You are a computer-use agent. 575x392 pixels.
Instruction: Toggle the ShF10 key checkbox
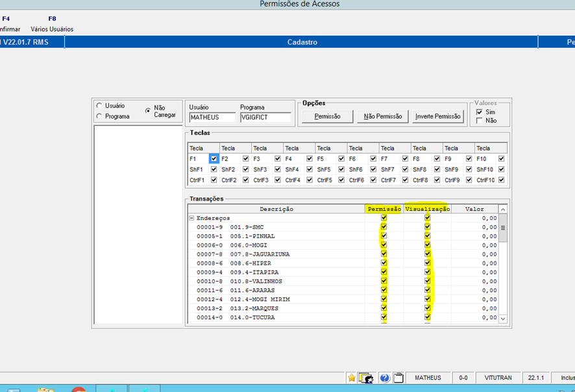pos(501,169)
